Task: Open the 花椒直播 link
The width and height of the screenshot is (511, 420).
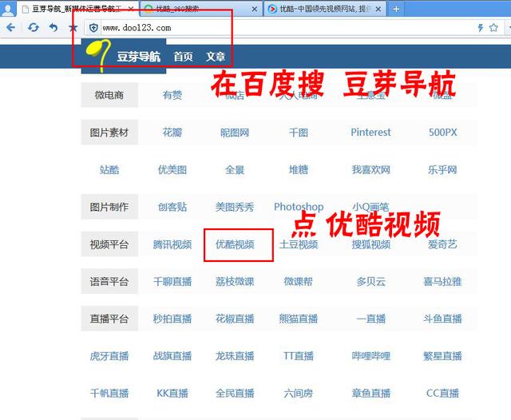Action: (x=235, y=319)
